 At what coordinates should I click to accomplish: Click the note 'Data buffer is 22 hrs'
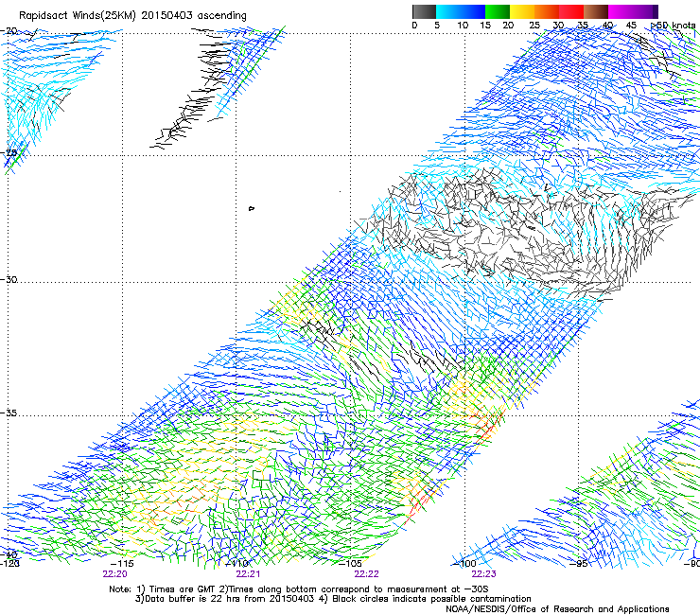(194, 599)
